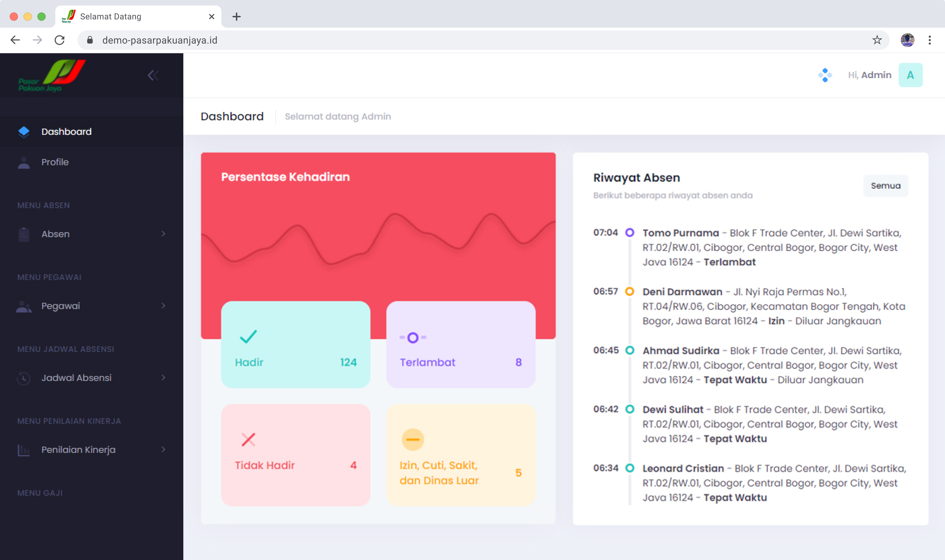Click the blue four-dots apps icon
The image size is (945, 560).
point(825,75)
